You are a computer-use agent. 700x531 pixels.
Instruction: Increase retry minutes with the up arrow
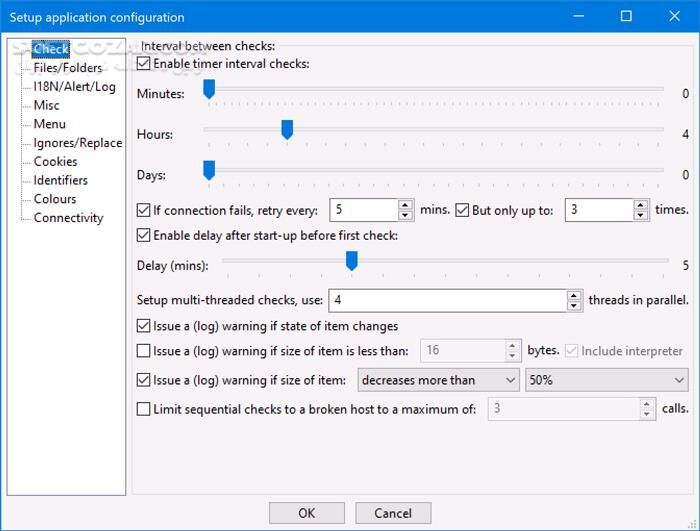click(x=406, y=205)
